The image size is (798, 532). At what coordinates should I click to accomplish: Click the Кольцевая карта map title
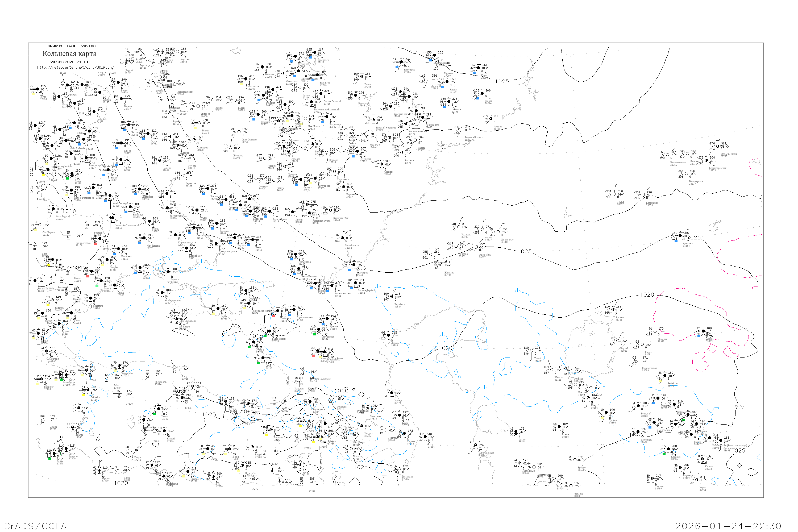click(69, 54)
